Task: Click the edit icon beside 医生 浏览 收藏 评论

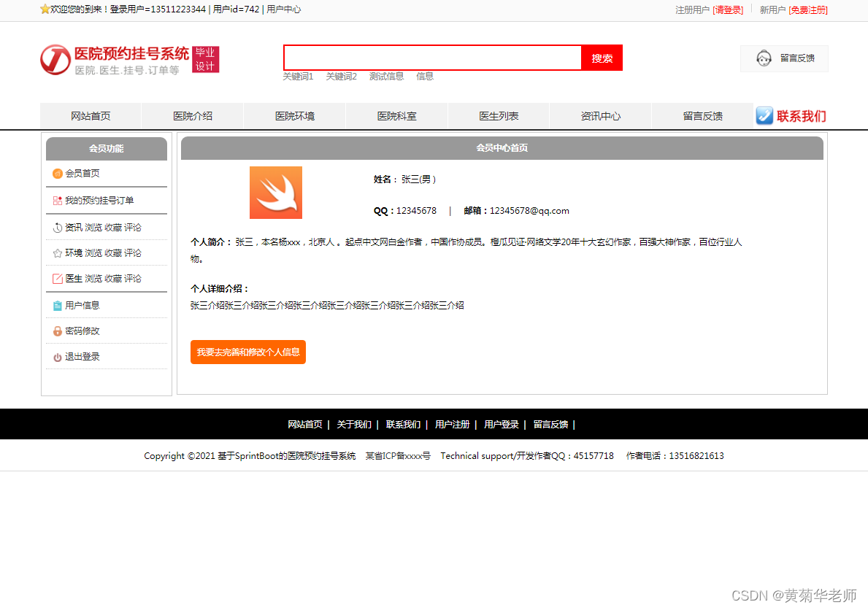Action: (58, 279)
